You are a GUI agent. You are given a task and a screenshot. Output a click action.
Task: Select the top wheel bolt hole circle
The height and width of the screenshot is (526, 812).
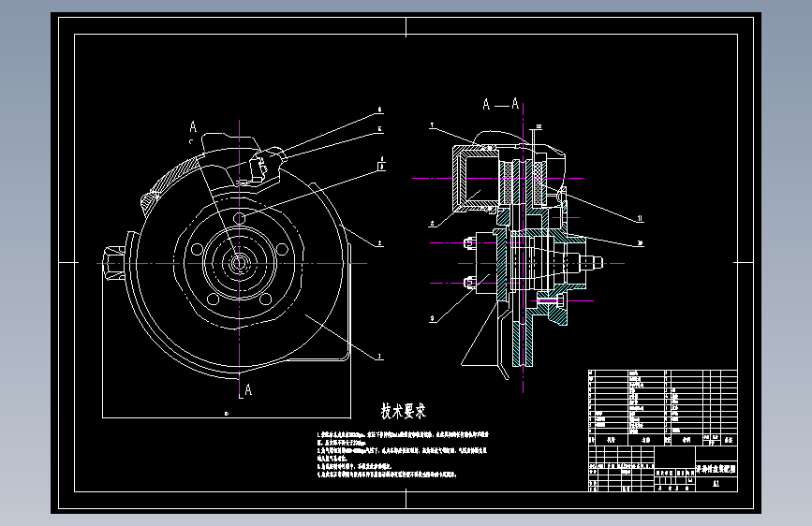point(239,218)
